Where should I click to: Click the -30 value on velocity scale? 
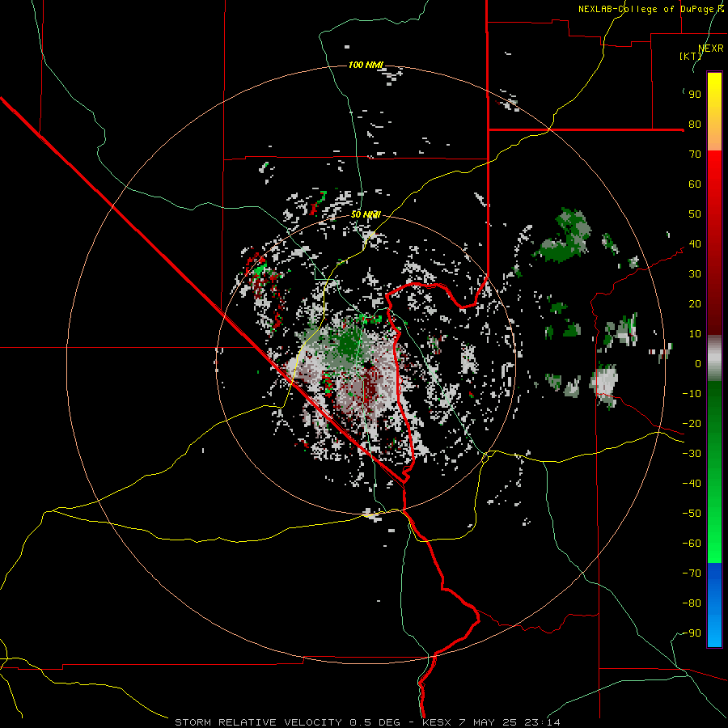coord(692,454)
